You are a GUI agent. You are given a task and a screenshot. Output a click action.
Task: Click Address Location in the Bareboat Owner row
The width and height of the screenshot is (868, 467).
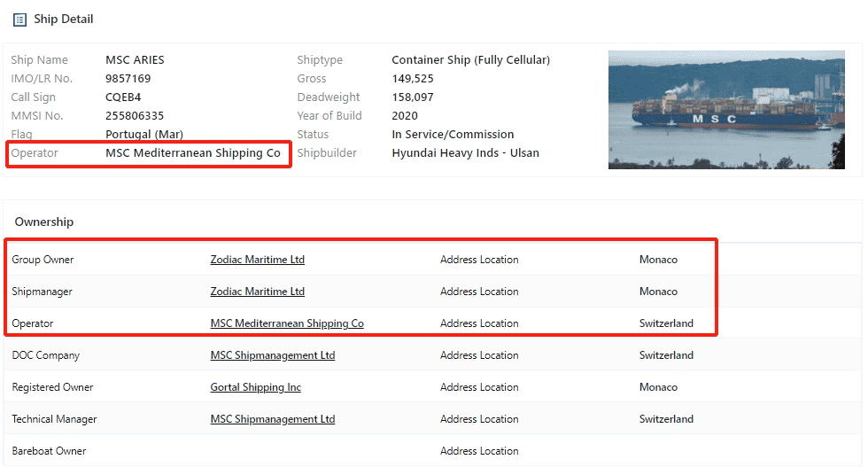479,451
